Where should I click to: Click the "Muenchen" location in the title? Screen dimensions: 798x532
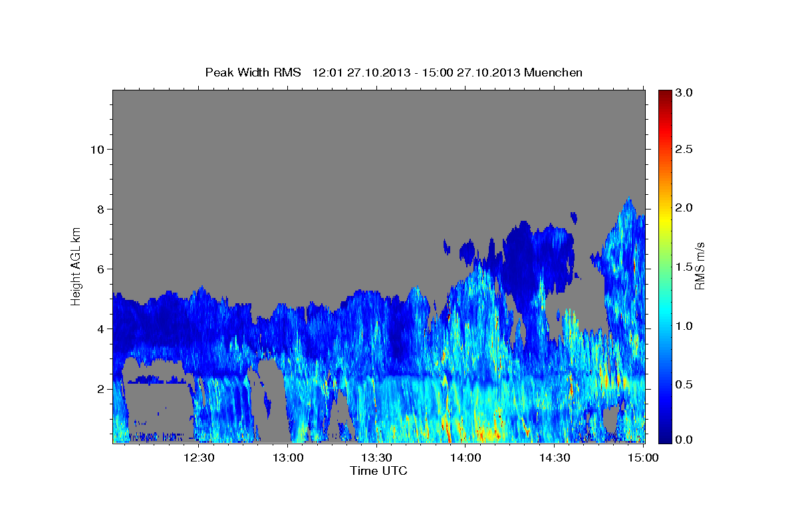[x=553, y=72]
